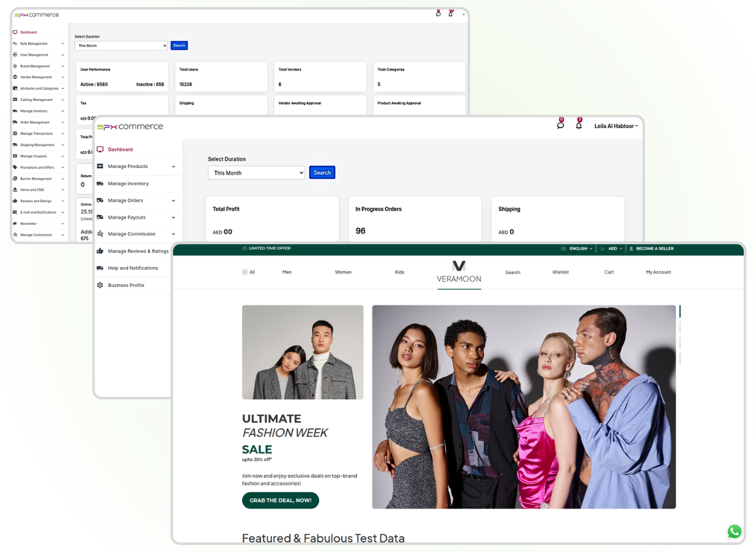756x552 pixels.
Task: Click the Manage Commission weighing icon
Action: (x=100, y=234)
